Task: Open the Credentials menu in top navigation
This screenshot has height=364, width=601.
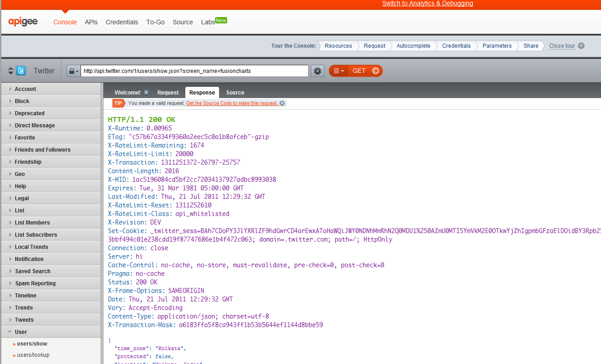Action: tap(121, 22)
